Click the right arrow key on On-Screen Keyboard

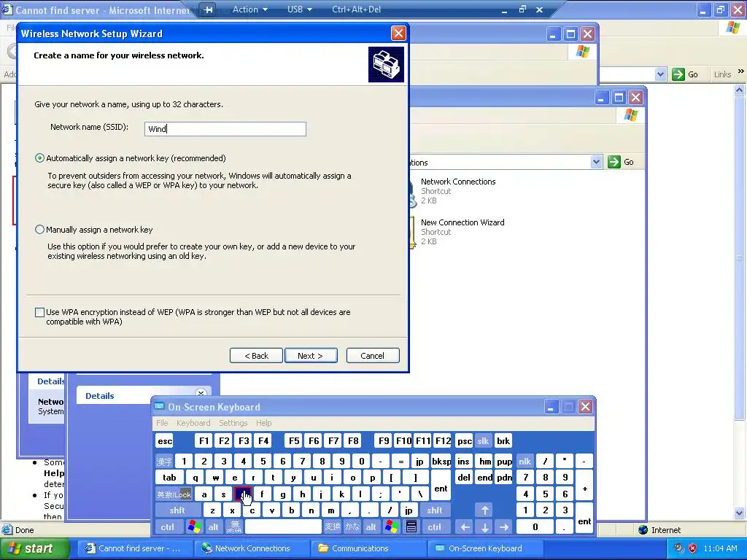[x=504, y=527]
